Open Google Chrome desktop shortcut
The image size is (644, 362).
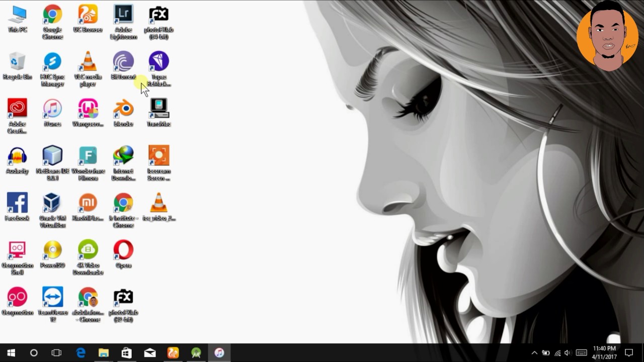tap(53, 22)
